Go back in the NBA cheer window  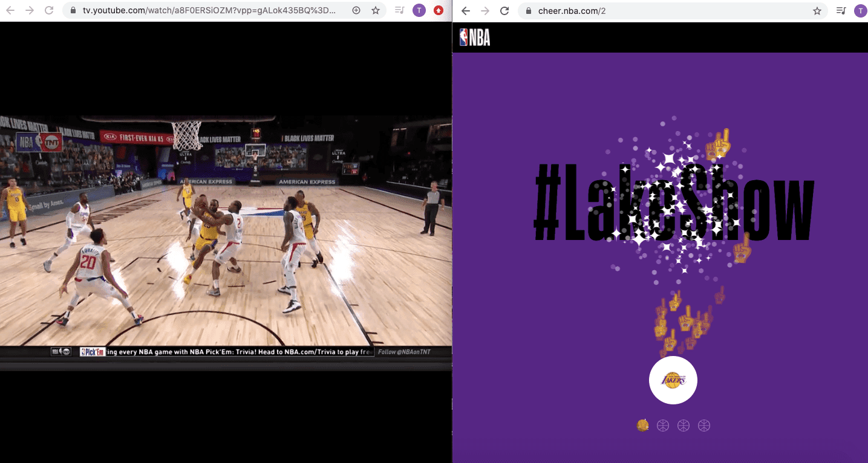pyautogui.click(x=466, y=11)
